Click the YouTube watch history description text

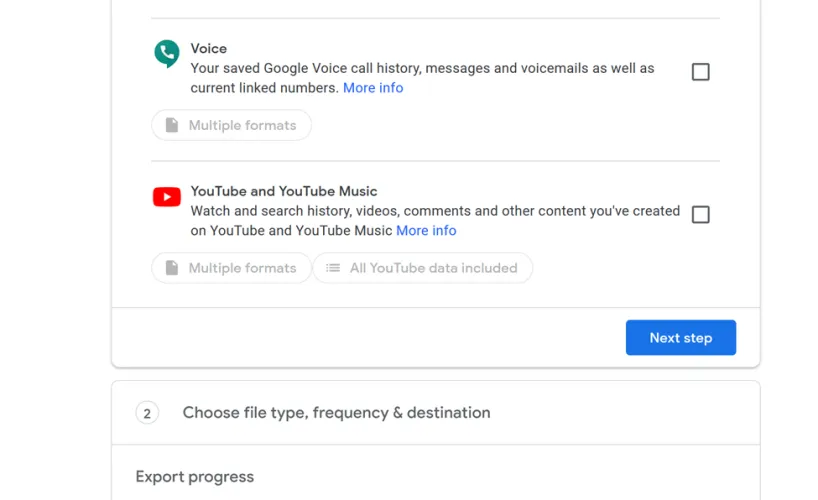[435, 212]
